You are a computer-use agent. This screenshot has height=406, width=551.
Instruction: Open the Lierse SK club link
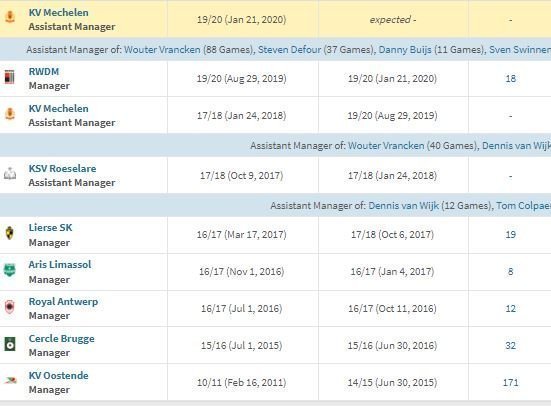point(50,228)
